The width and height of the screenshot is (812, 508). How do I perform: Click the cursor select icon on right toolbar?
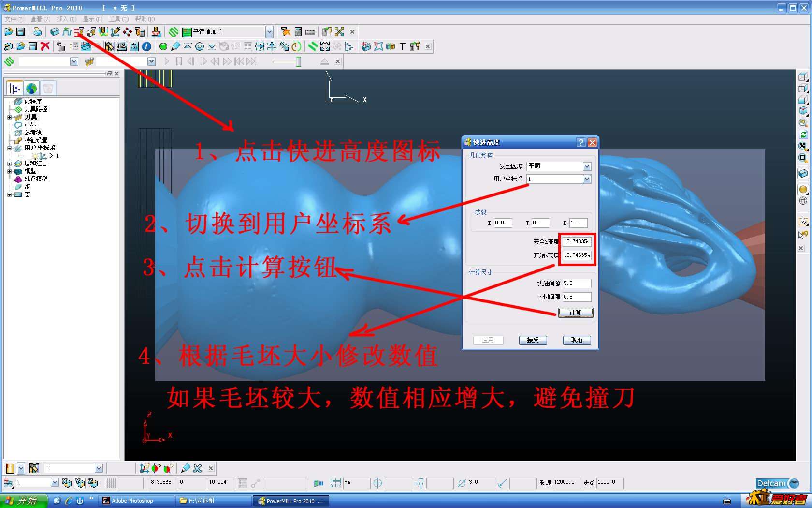click(x=803, y=221)
